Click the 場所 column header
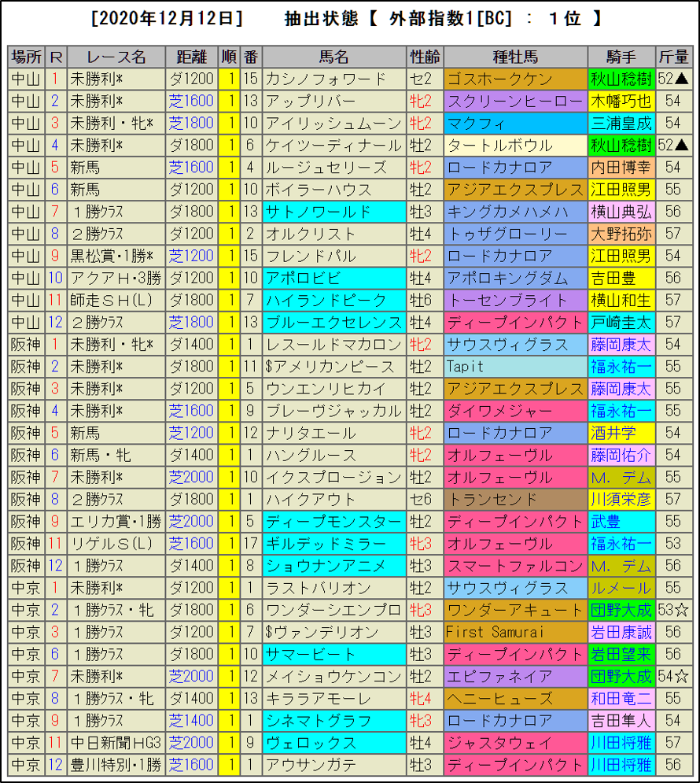Viewport: 700px width, 783px height. point(27,57)
